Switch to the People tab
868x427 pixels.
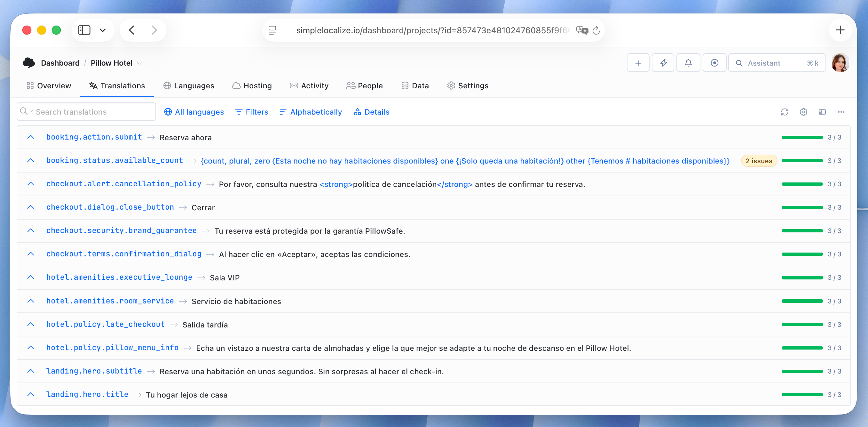coord(364,86)
